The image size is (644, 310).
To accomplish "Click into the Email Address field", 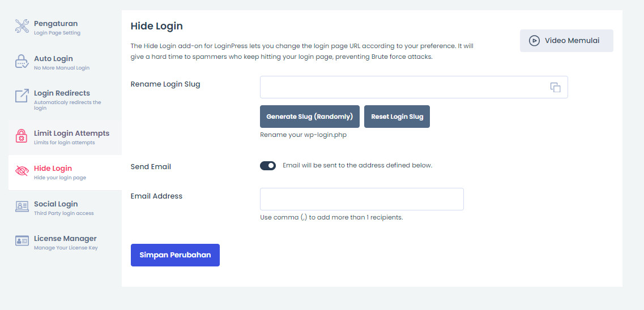I will point(361,199).
